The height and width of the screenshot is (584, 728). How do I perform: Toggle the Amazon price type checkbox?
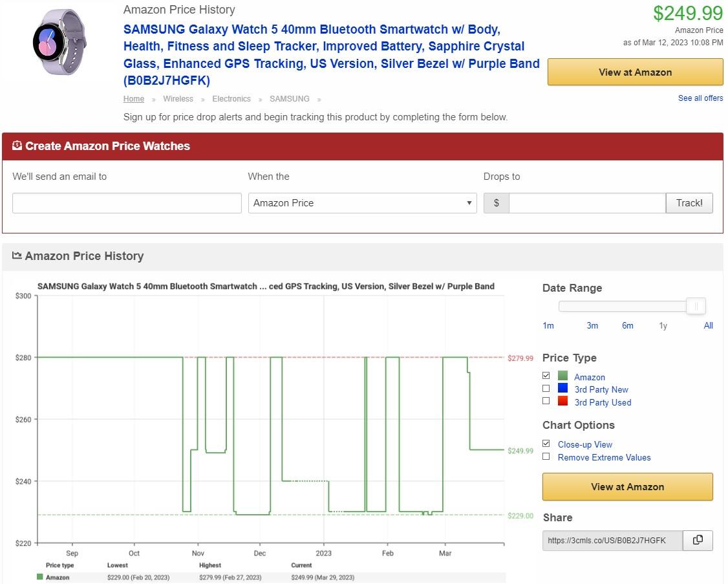coord(546,376)
